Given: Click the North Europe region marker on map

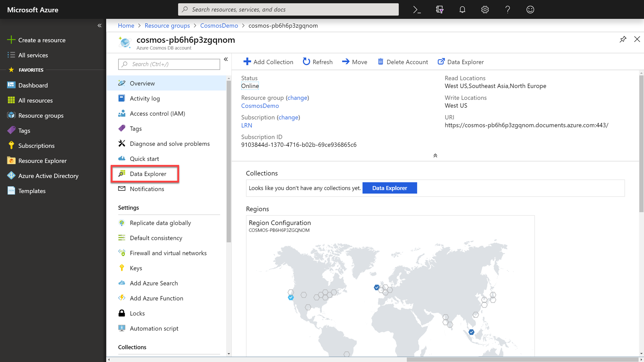Looking at the screenshot, I should click(377, 287).
